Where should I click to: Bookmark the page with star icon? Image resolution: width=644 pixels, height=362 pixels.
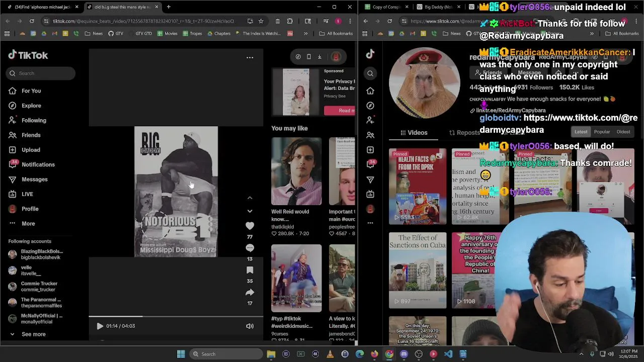tap(261, 21)
